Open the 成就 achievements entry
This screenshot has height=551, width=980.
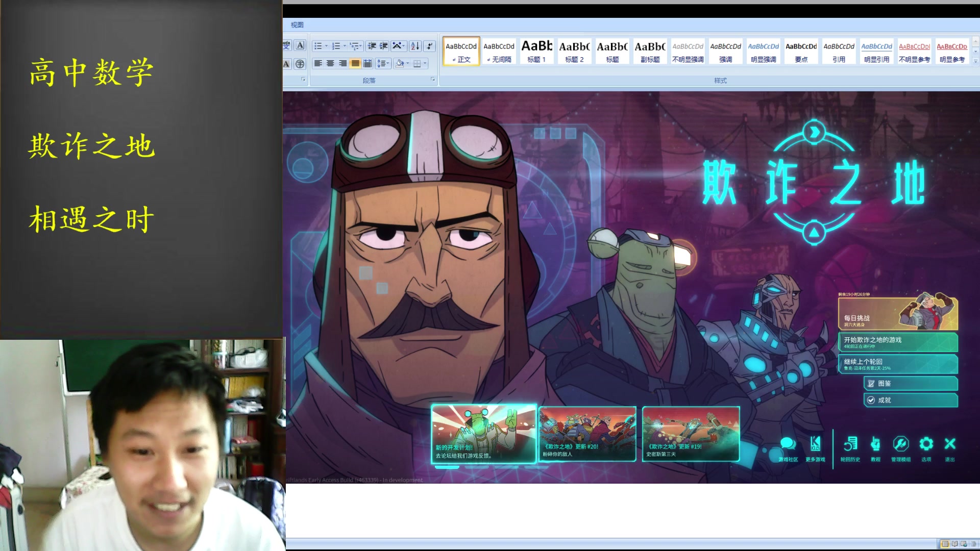(911, 400)
